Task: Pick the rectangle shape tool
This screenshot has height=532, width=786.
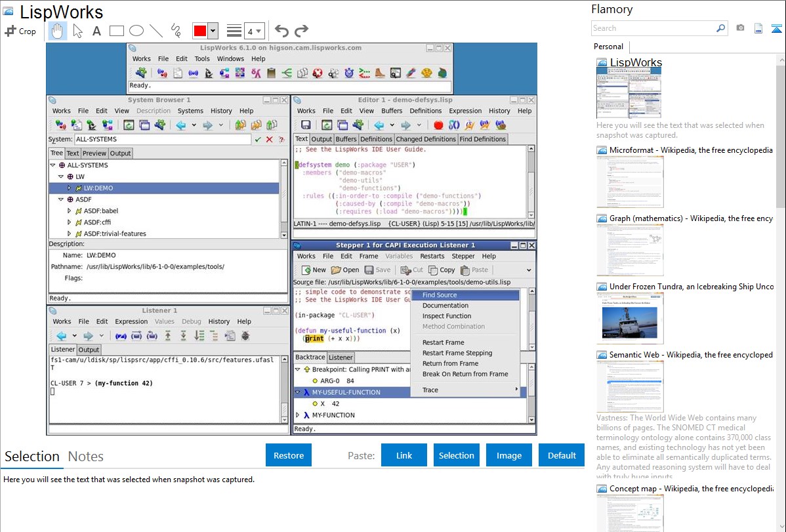Action: (116, 31)
